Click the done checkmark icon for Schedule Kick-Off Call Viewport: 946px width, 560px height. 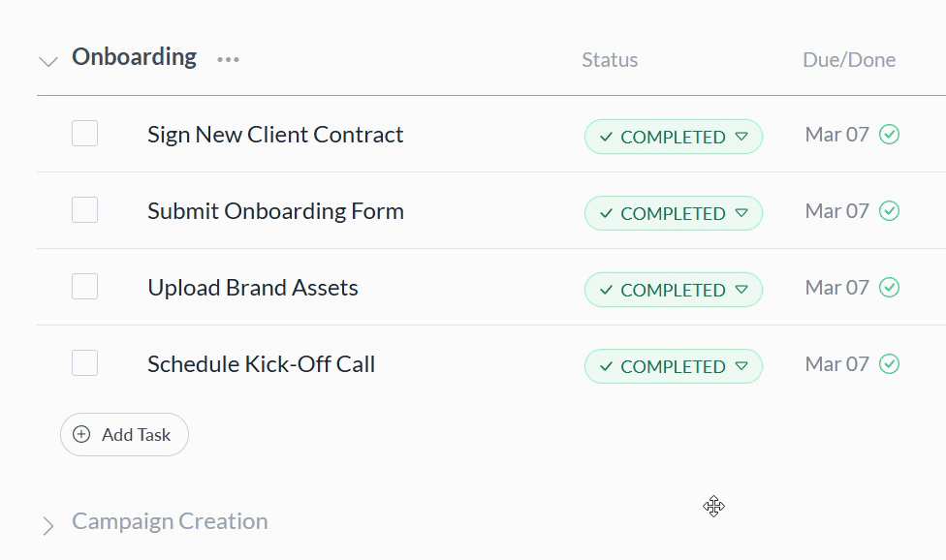889,364
